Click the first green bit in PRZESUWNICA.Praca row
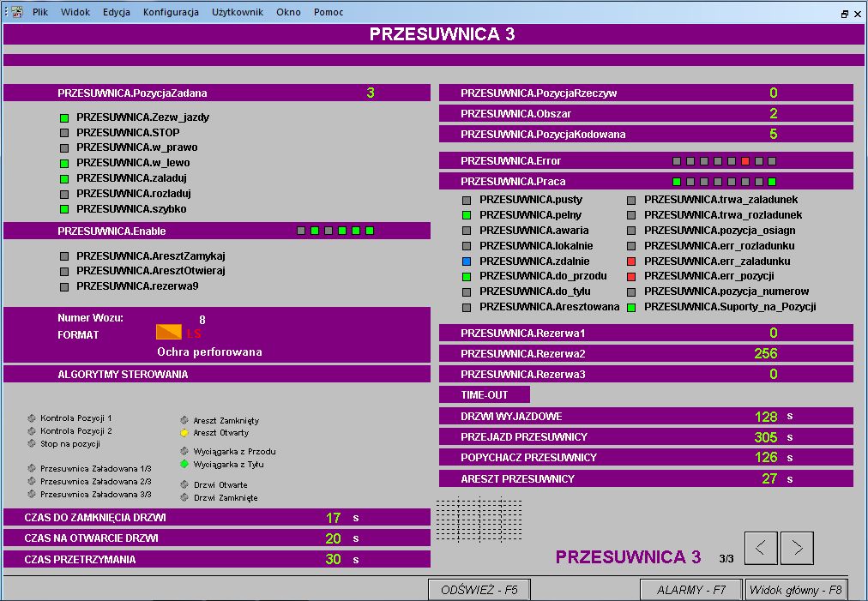868x601 pixels. pos(677,182)
